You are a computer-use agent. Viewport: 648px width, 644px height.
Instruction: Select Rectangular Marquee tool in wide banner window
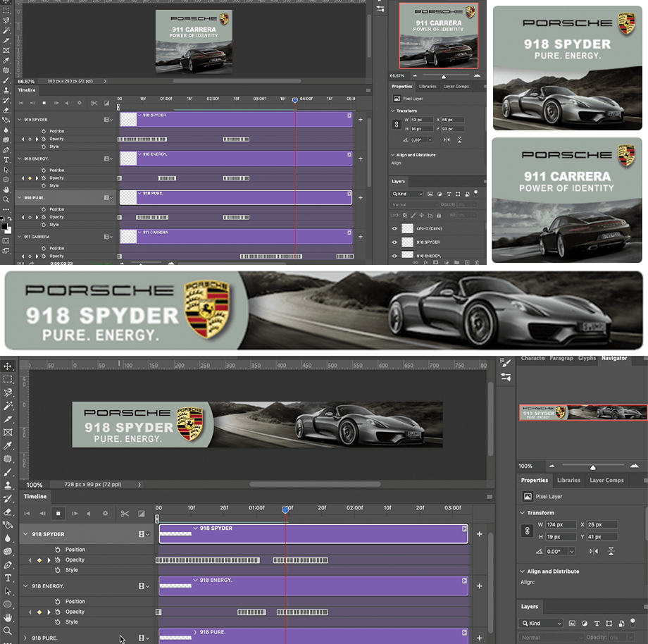tap(8, 379)
